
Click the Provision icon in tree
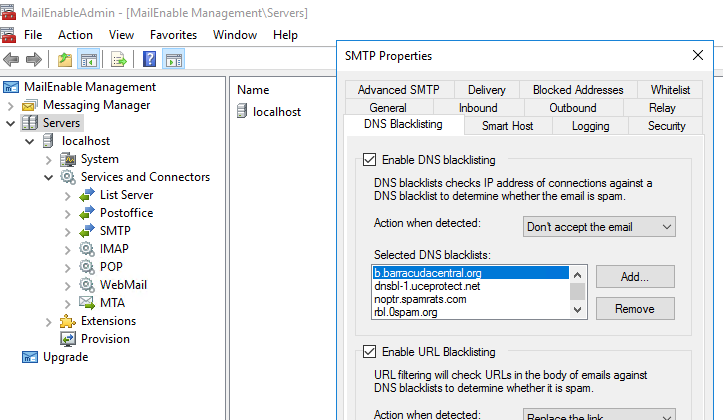coord(68,339)
